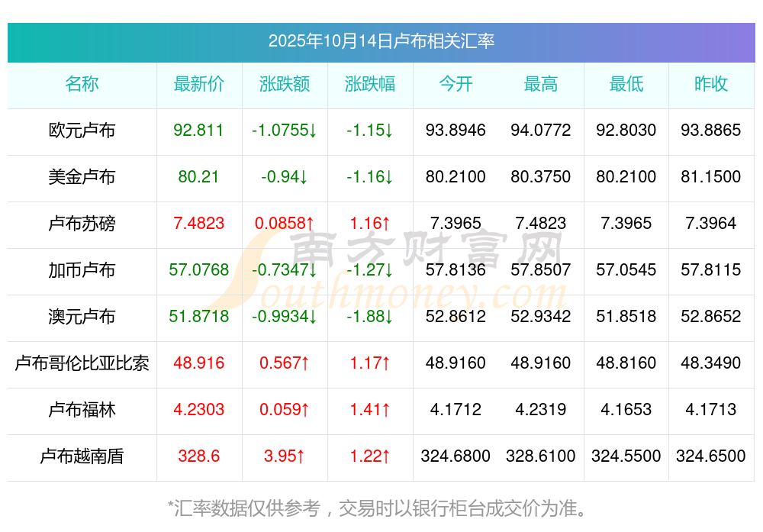Select the 今开 column header

(456, 84)
